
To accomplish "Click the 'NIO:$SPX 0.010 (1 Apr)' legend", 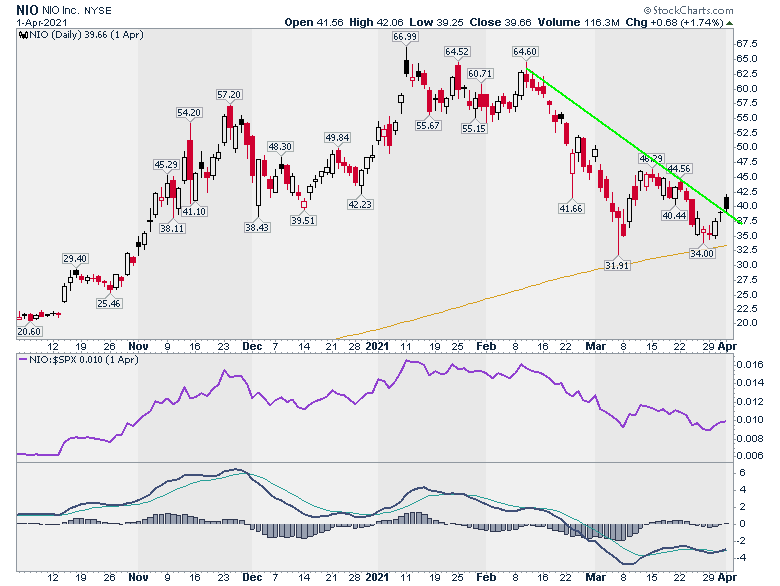I will pyautogui.click(x=84, y=359).
